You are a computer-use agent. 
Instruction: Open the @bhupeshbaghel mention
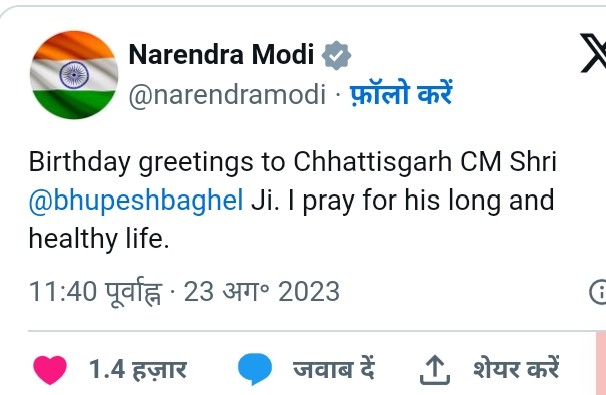136,201
